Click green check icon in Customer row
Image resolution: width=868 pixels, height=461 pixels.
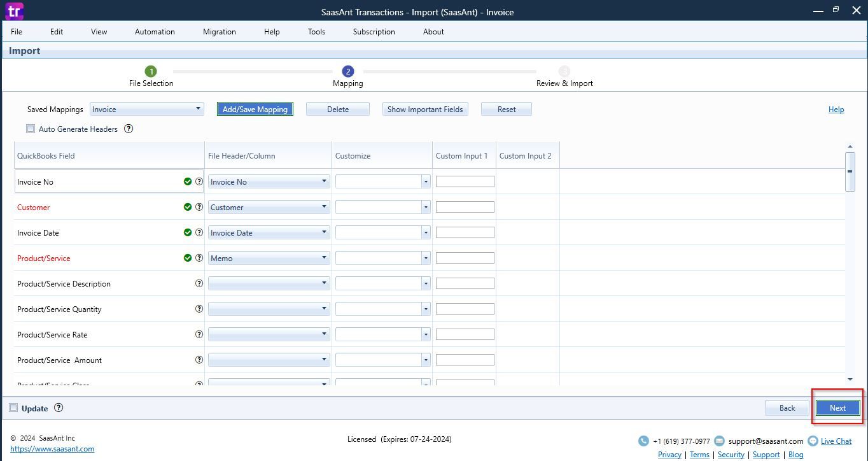(x=188, y=207)
